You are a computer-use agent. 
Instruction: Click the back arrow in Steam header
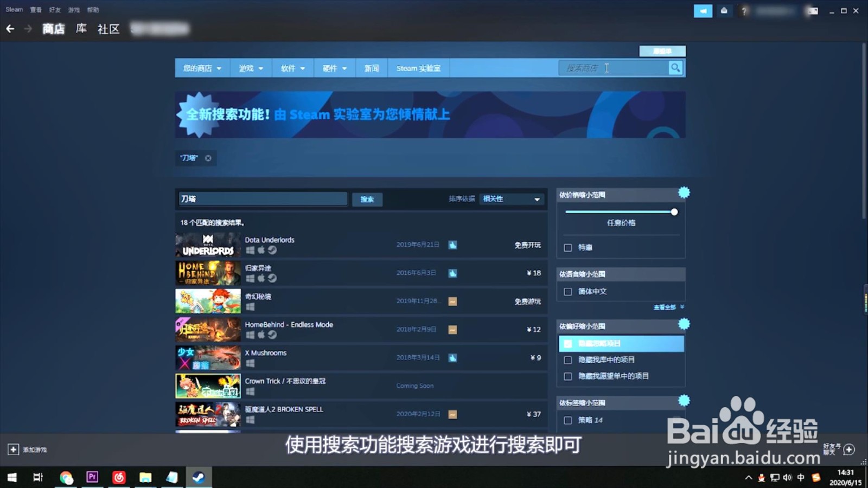coord(10,28)
